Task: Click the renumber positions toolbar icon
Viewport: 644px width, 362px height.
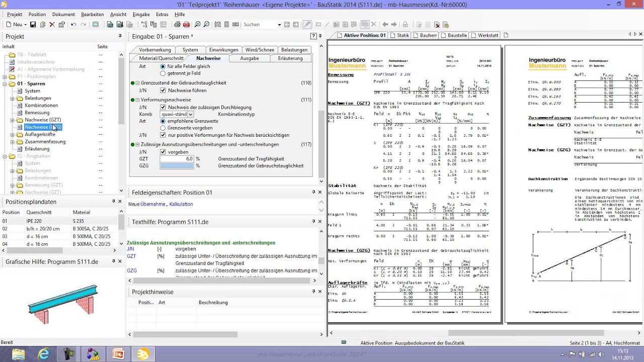Action: point(144,25)
